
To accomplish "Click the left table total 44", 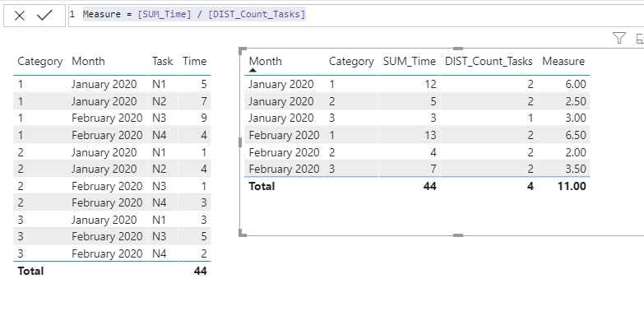I will coord(200,271).
